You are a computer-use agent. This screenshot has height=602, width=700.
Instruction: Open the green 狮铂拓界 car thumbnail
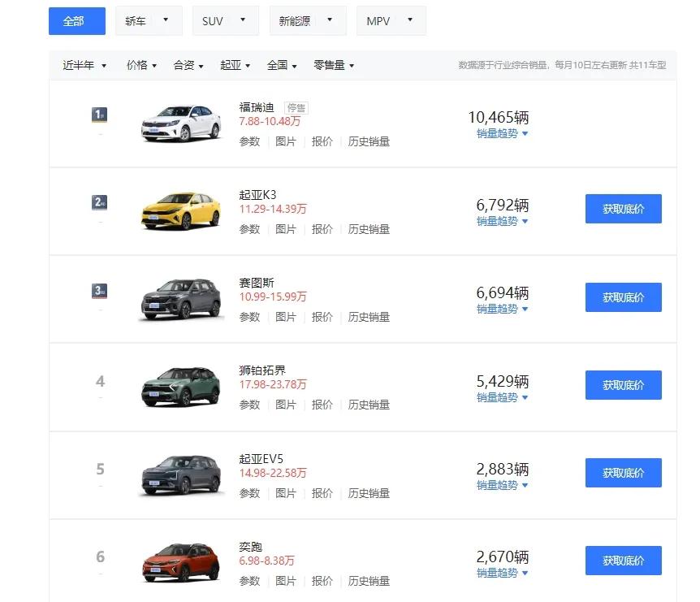[x=181, y=387]
